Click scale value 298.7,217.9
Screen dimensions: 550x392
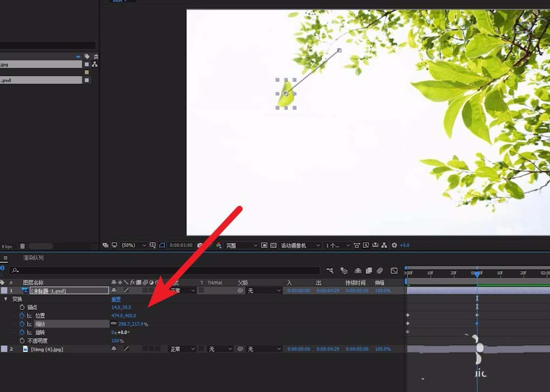131,324
